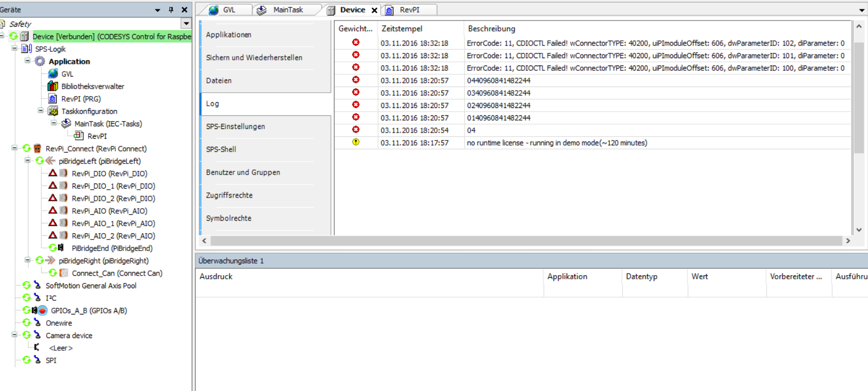Click the SPI node icon

[37, 360]
